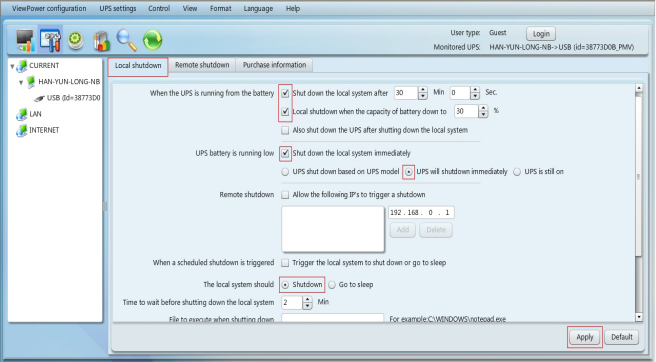Collapse the HAN-YUN-LONG-NB tree node
This screenshot has height=362, width=656.
coord(21,82)
